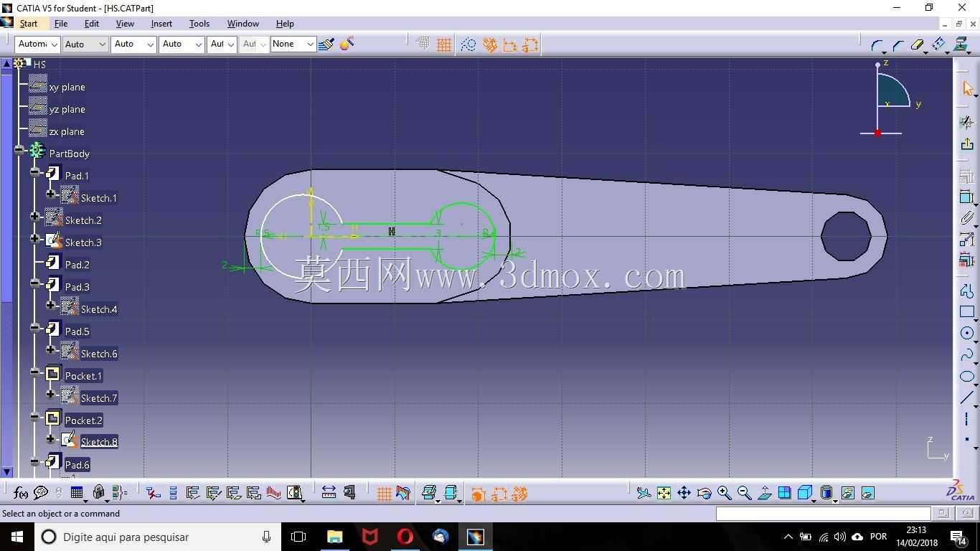Toggle the Hide/Show icon
The image size is (980, 551).
coord(847,493)
